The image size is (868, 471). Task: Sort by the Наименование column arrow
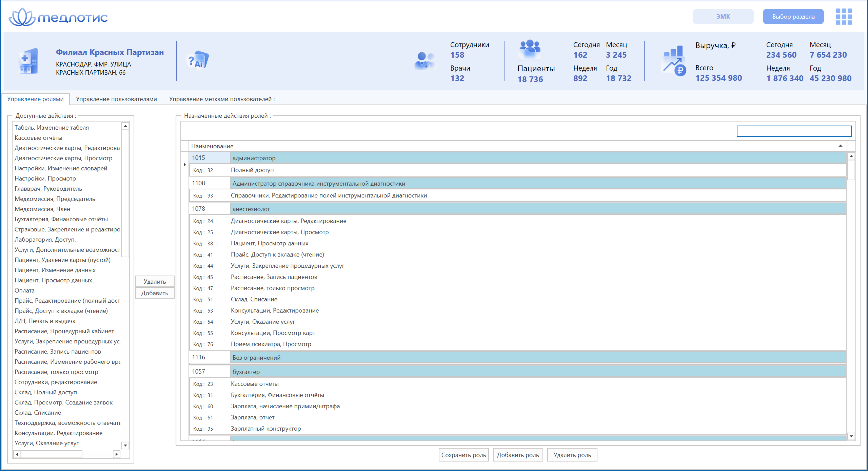tap(840, 146)
